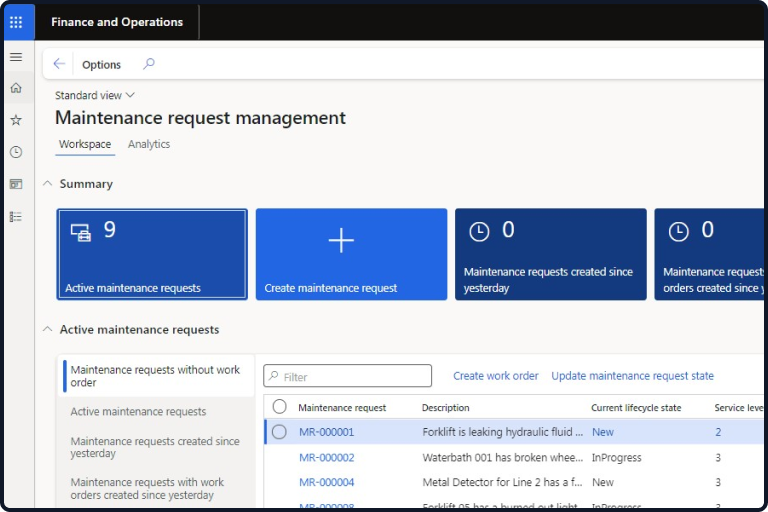Sort by Maintenance request column header

tap(342, 408)
